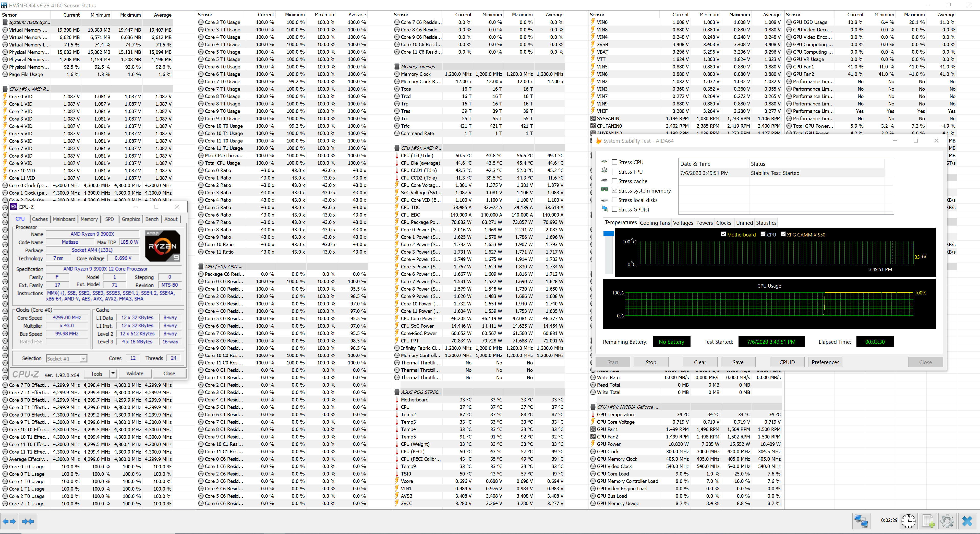980x534 pixels.
Task: Click the expand columns arrows icon in HWiNFO
Action: (9, 521)
